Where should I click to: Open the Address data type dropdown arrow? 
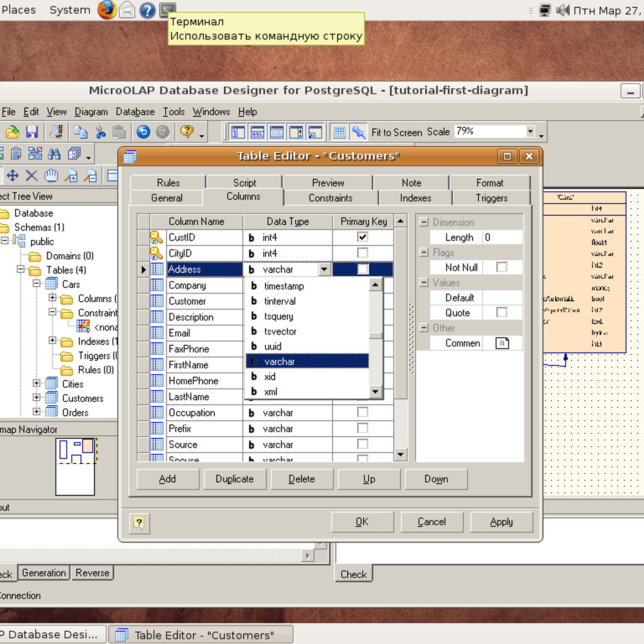pos(324,269)
